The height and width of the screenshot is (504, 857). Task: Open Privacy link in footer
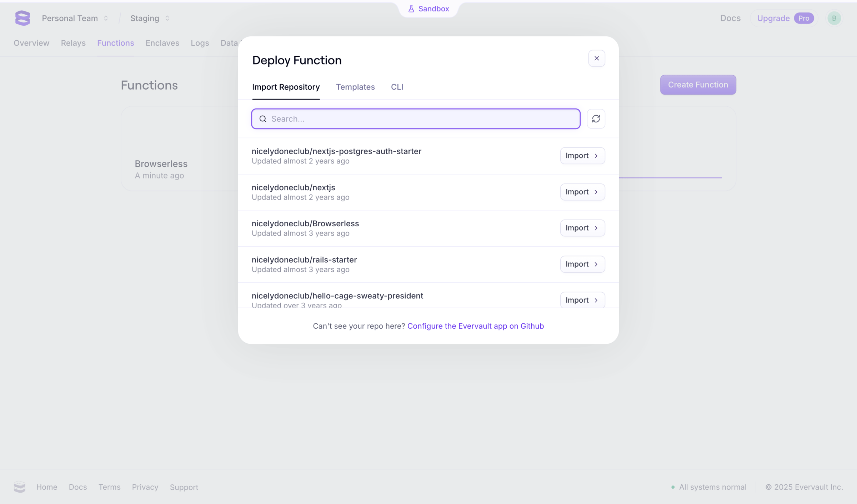[145, 487]
